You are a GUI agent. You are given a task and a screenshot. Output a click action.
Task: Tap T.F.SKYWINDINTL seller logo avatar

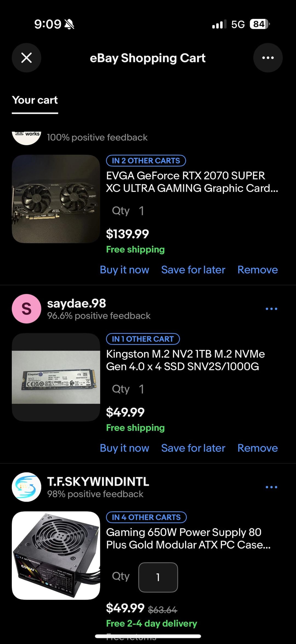tap(27, 487)
